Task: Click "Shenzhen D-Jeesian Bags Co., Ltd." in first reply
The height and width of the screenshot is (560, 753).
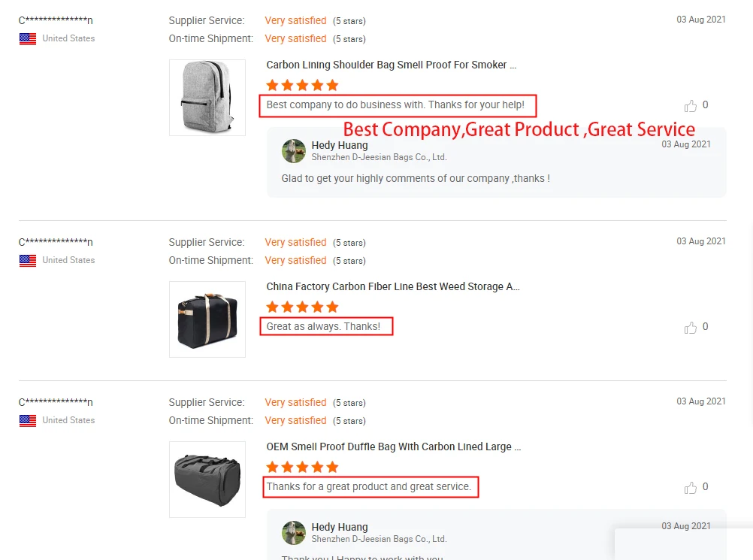Action: [379, 158]
